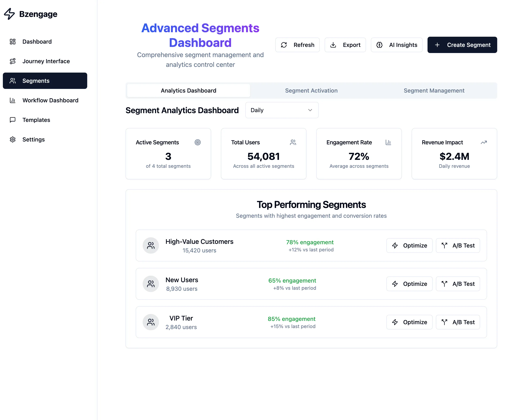This screenshot has width=518, height=420.
Task: Click the users icon on Total Users card
Action: (293, 142)
